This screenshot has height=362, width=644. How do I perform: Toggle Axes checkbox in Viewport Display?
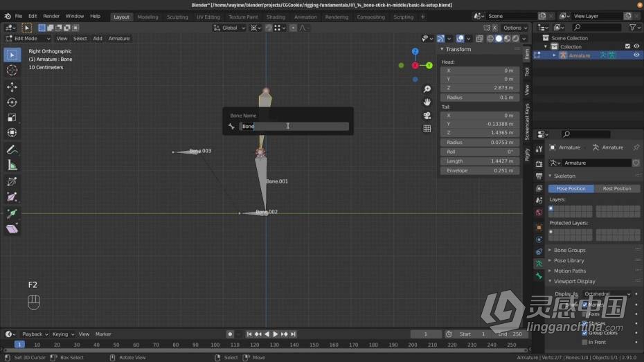pos(584,314)
